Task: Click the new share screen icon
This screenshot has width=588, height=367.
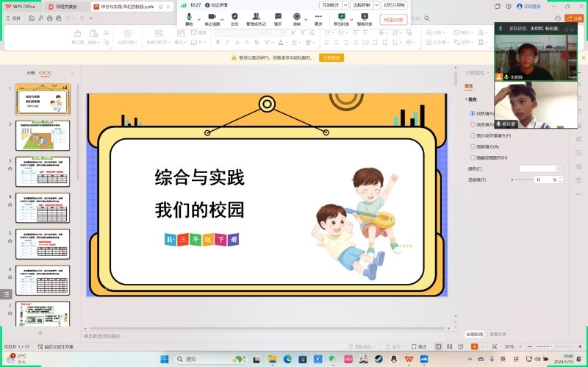Action: point(342,16)
